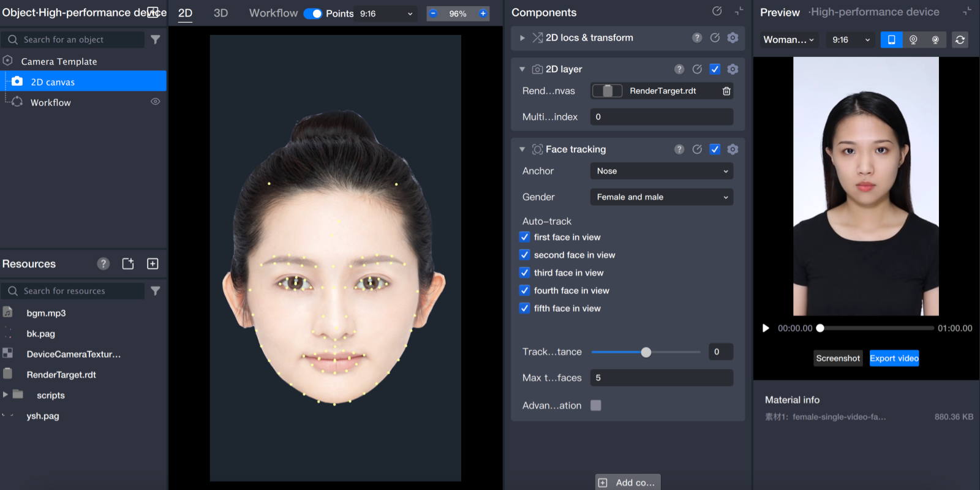Uncheck third face in view

525,273
